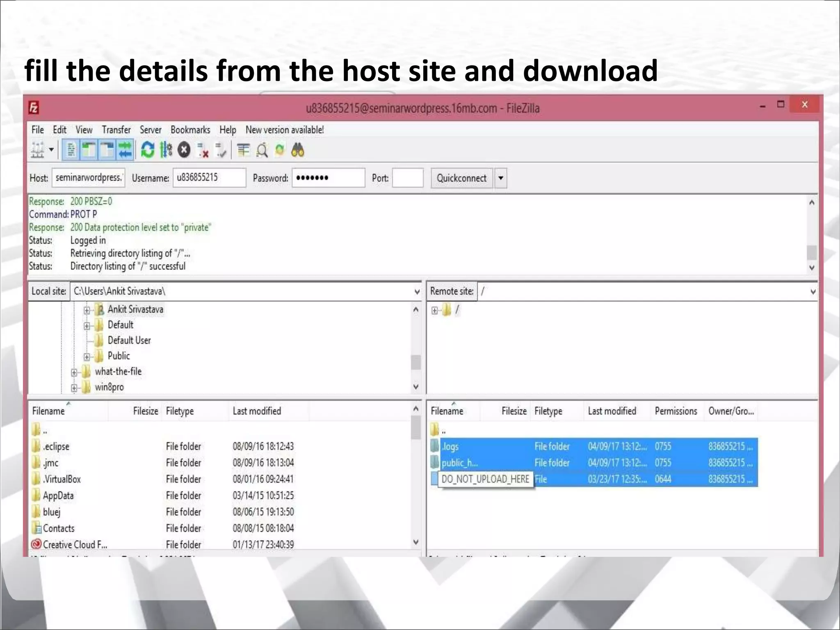Sort local files by Filename column
This screenshot has height=630, width=840.
(68, 411)
